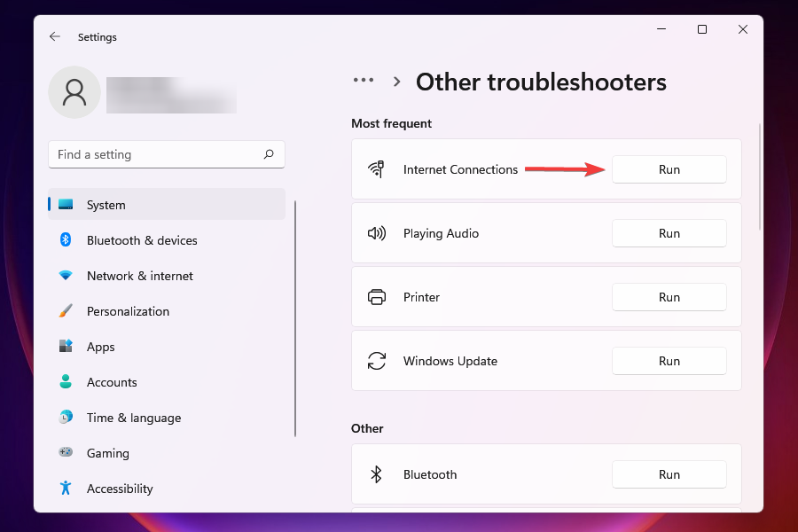Go to Network & internet settings
The width and height of the screenshot is (798, 532).
click(x=167, y=276)
